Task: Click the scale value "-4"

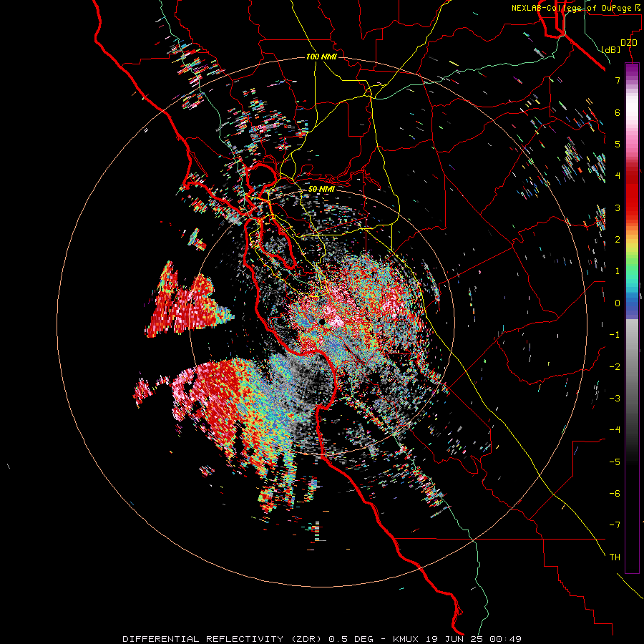Action: point(615,430)
